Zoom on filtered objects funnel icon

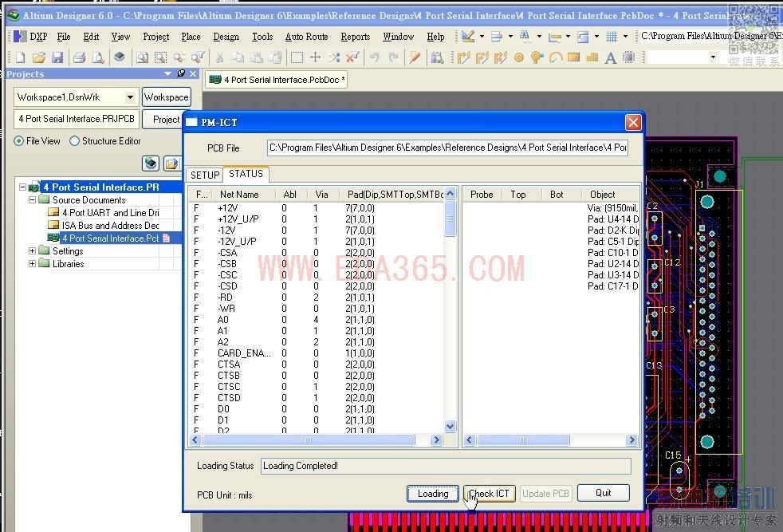[x=199, y=57]
